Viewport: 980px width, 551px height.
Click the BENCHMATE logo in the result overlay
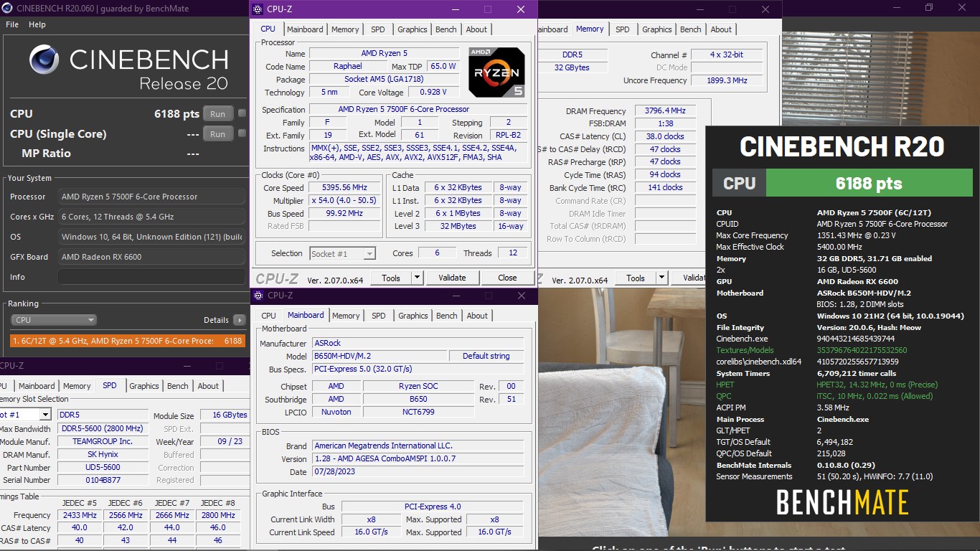(x=843, y=503)
